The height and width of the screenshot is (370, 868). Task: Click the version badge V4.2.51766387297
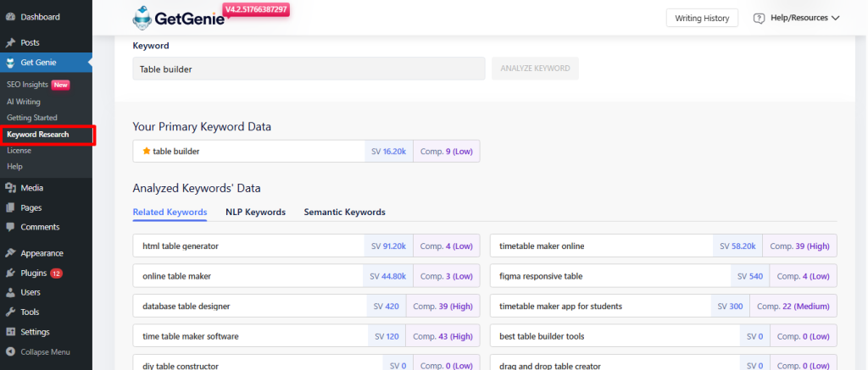256,9
